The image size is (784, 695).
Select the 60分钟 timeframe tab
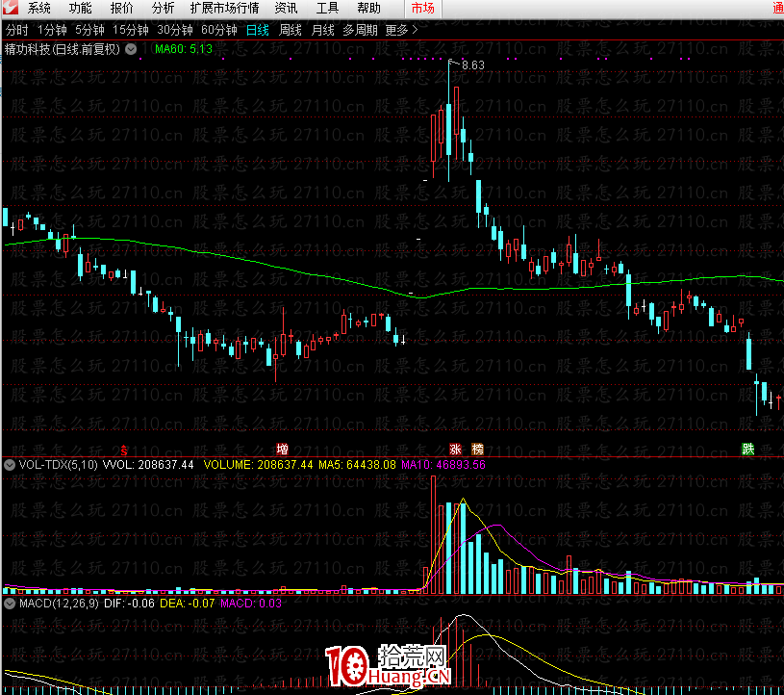pos(218,30)
